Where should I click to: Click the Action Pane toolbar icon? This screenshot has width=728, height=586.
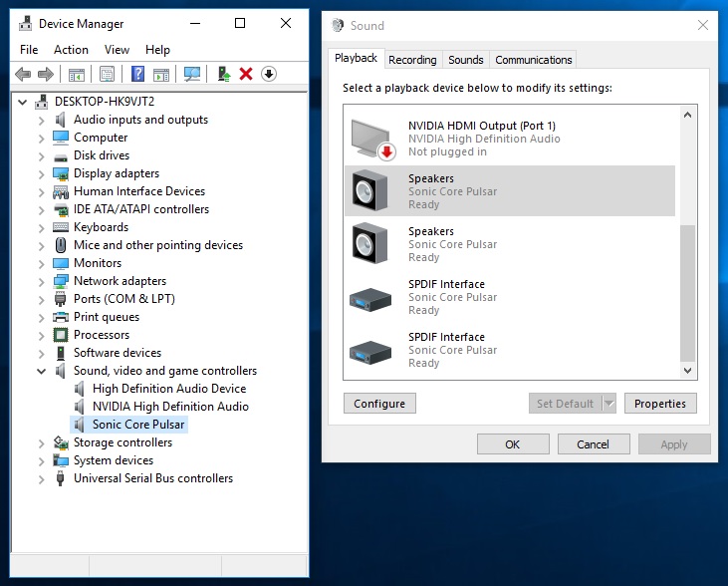(x=161, y=75)
